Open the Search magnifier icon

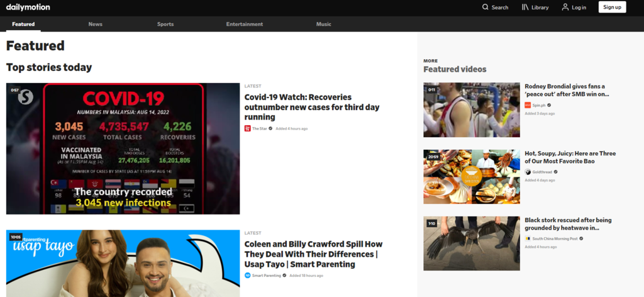click(x=486, y=7)
